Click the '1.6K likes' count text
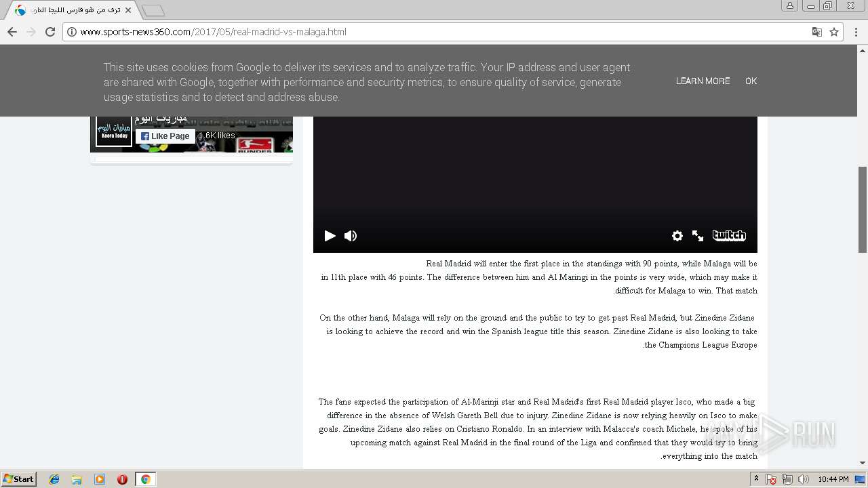This screenshot has height=488, width=868. pyautogui.click(x=217, y=136)
